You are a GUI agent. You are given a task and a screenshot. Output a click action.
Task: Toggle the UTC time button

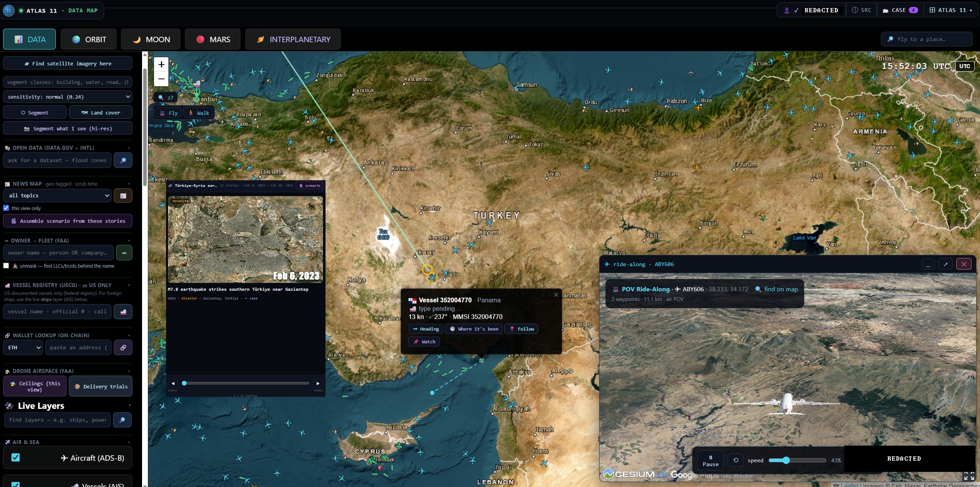pyautogui.click(x=965, y=66)
